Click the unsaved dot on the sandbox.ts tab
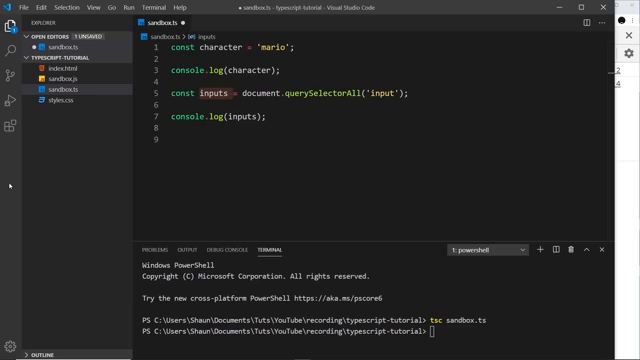The width and height of the screenshot is (640, 360). click(x=183, y=23)
